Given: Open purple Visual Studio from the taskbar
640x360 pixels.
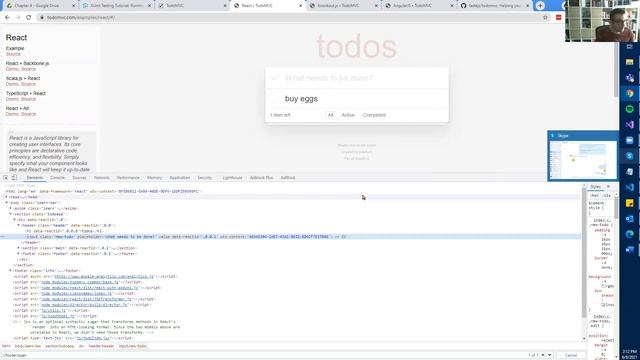Looking at the screenshot, I should coord(629,124).
